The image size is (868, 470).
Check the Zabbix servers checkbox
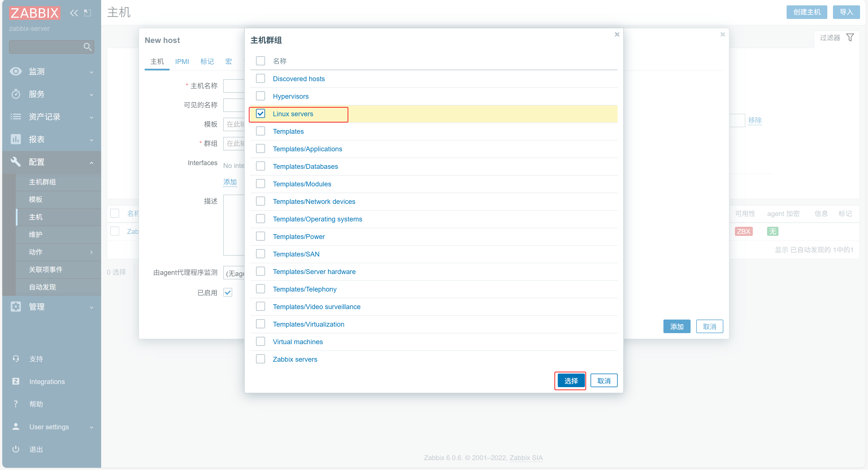pyautogui.click(x=260, y=359)
